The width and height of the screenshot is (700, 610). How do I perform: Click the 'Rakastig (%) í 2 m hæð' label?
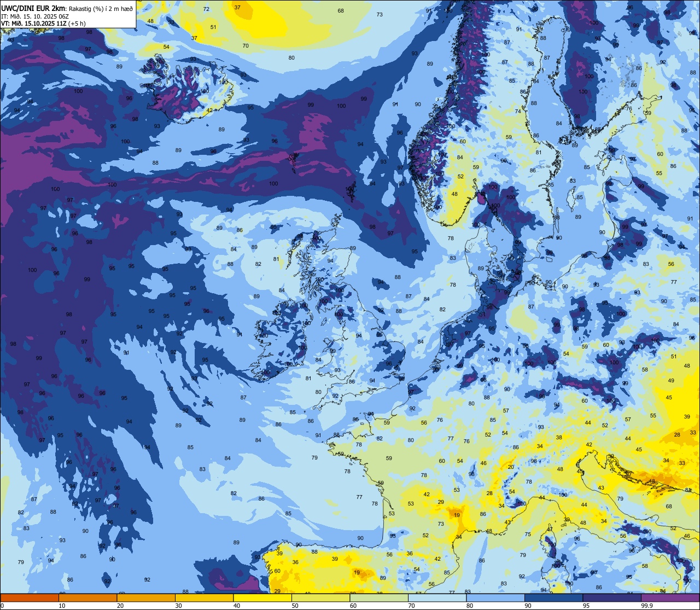(100, 8)
